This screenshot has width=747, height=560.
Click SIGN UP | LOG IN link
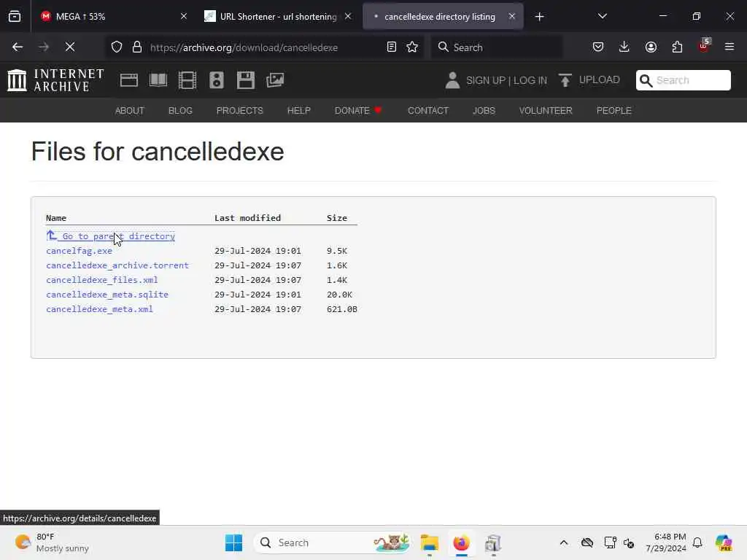pos(506,80)
